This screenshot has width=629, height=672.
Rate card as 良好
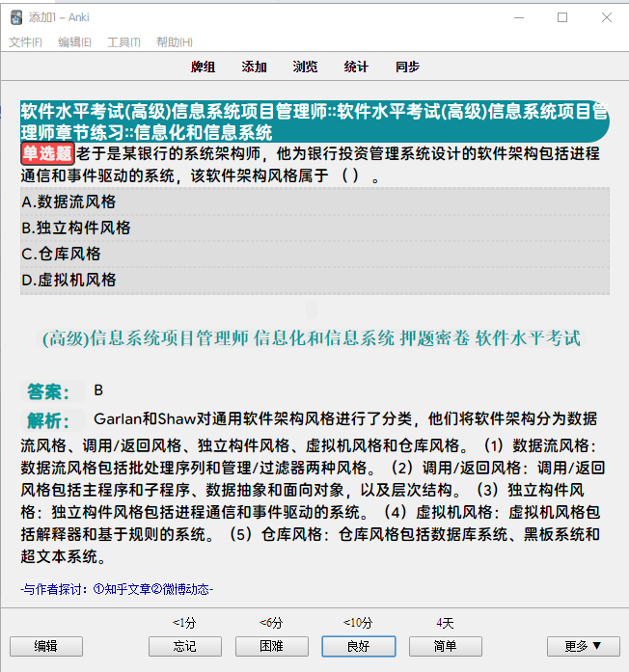[x=359, y=646]
